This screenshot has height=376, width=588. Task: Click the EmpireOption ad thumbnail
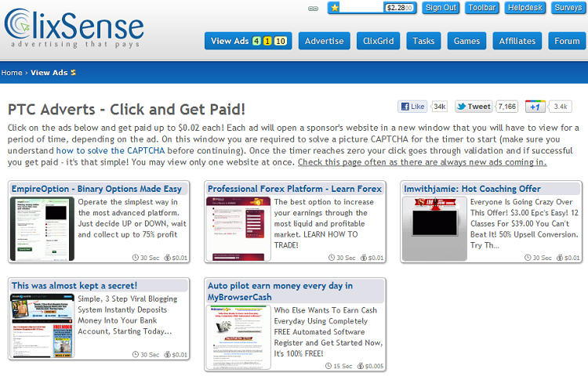[42, 229]
